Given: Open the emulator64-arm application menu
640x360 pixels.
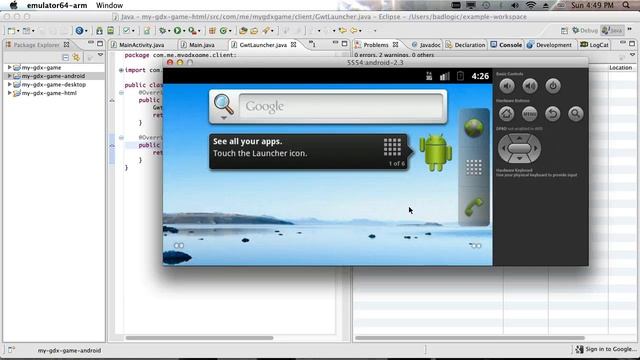Looking at the screenshot, I should 57,5.
